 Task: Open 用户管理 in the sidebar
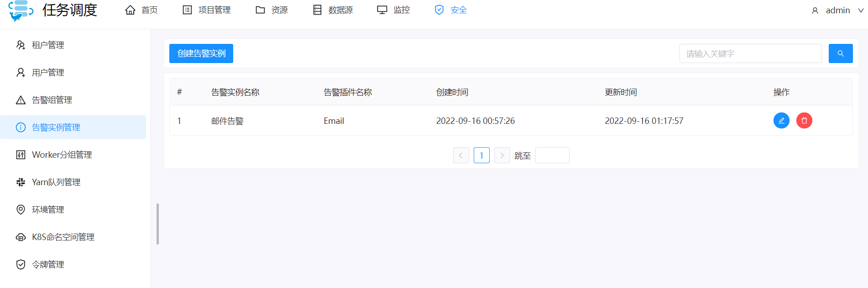point(48,73)
